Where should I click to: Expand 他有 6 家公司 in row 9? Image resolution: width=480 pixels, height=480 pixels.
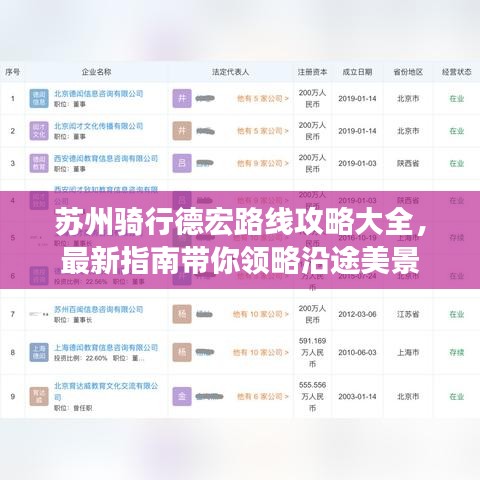coord(263,396)
